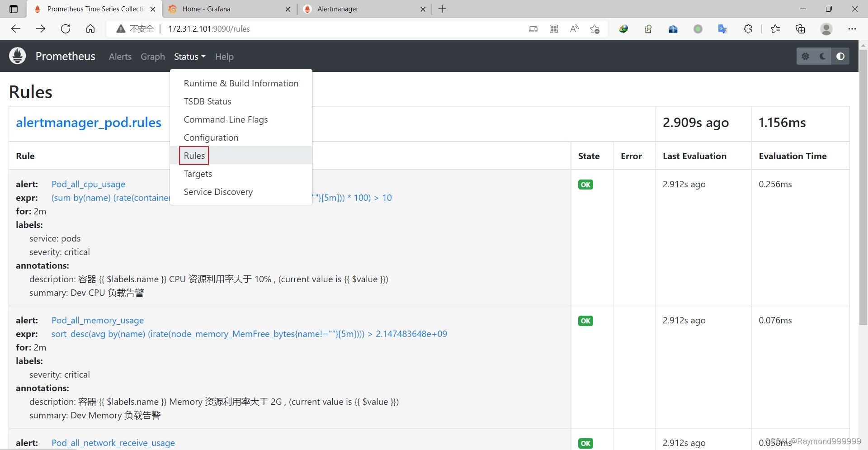The image size is (868, 450).
Task: Click the Prometheus logo icon
Action: (18, 56)
